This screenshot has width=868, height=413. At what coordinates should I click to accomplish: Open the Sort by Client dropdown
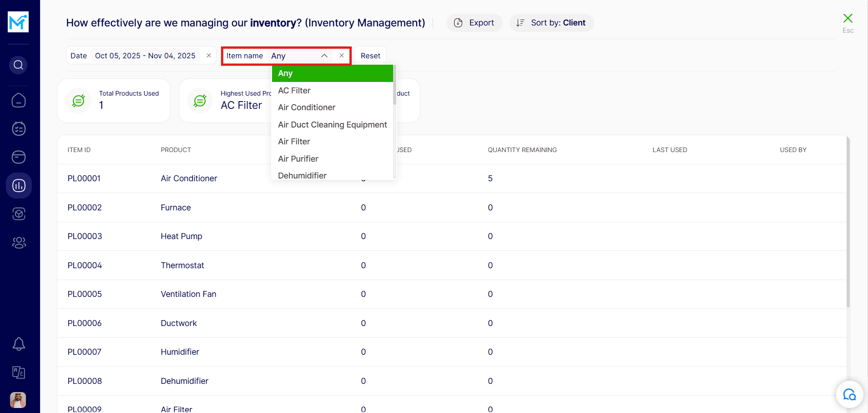point(551,23)
